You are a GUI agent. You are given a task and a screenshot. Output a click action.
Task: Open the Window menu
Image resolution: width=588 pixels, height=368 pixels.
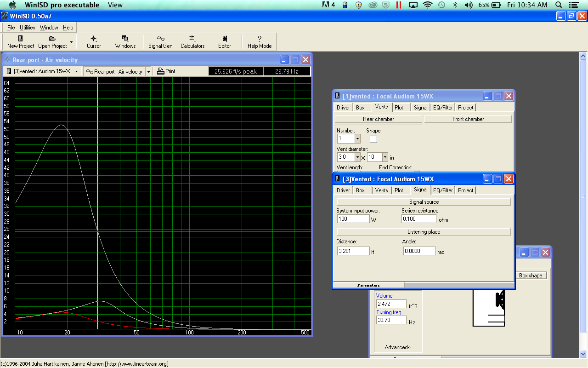[x=49, y=28]
